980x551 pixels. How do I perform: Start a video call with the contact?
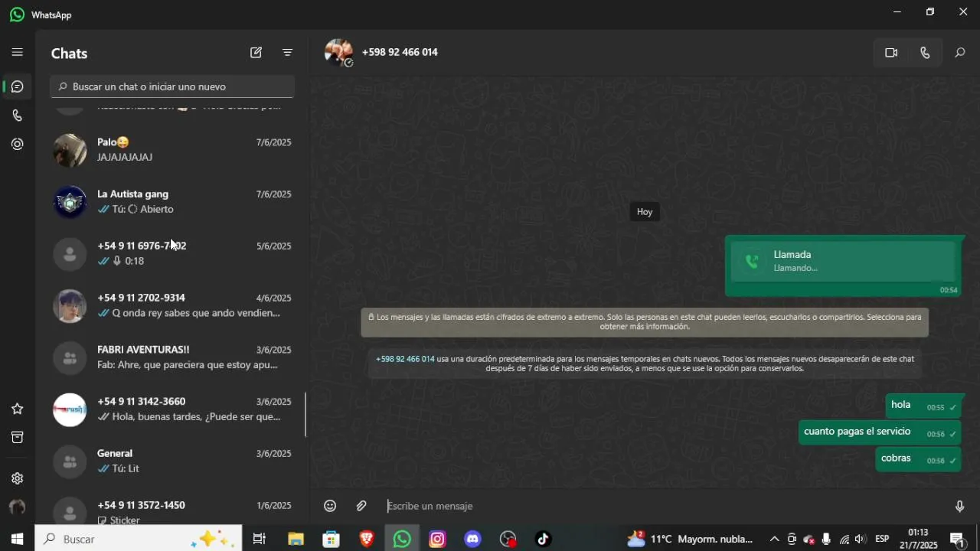891,53
